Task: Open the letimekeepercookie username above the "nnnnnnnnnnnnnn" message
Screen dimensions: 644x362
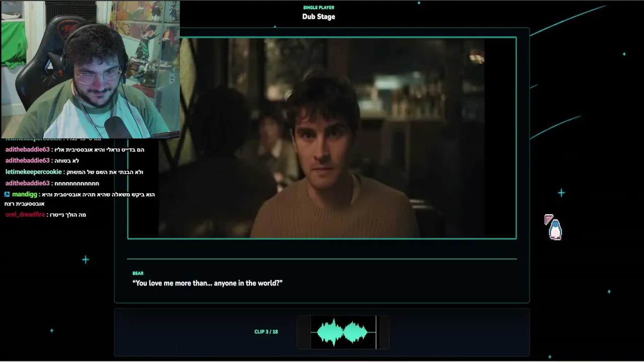Action: (x=34, y=172)
